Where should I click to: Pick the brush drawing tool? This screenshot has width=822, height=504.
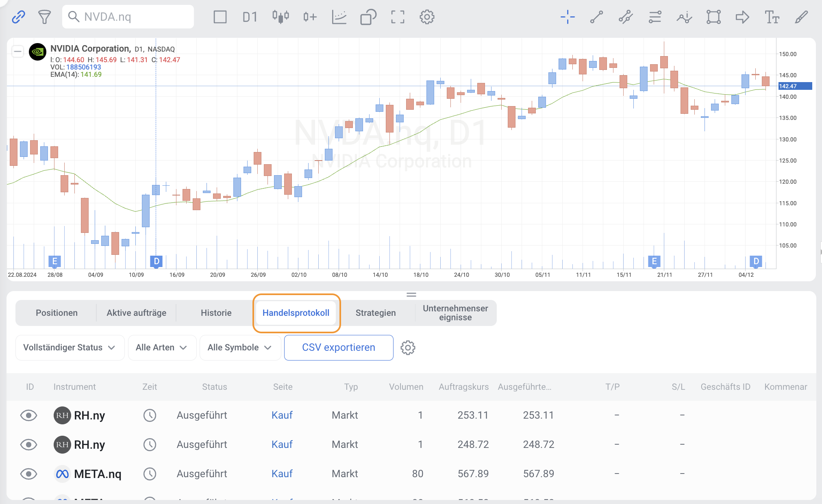[x=801, y=17]
